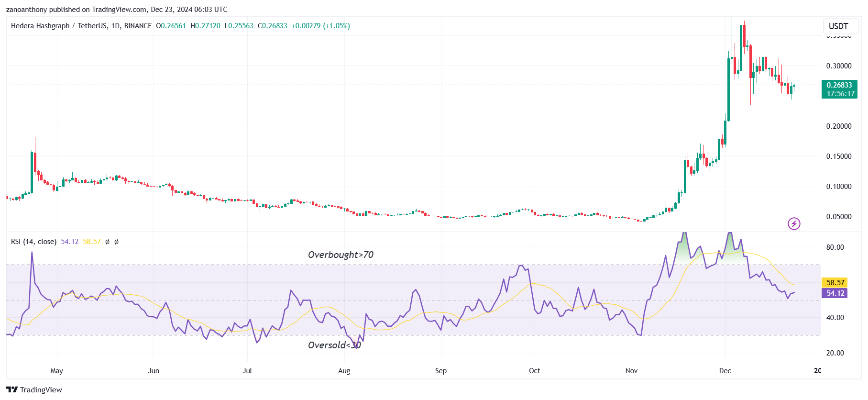Viewport: 868px width, 400px height.
Task: Click the yellow RSI average value tag 58.57
Action: (x=835, y=283)
